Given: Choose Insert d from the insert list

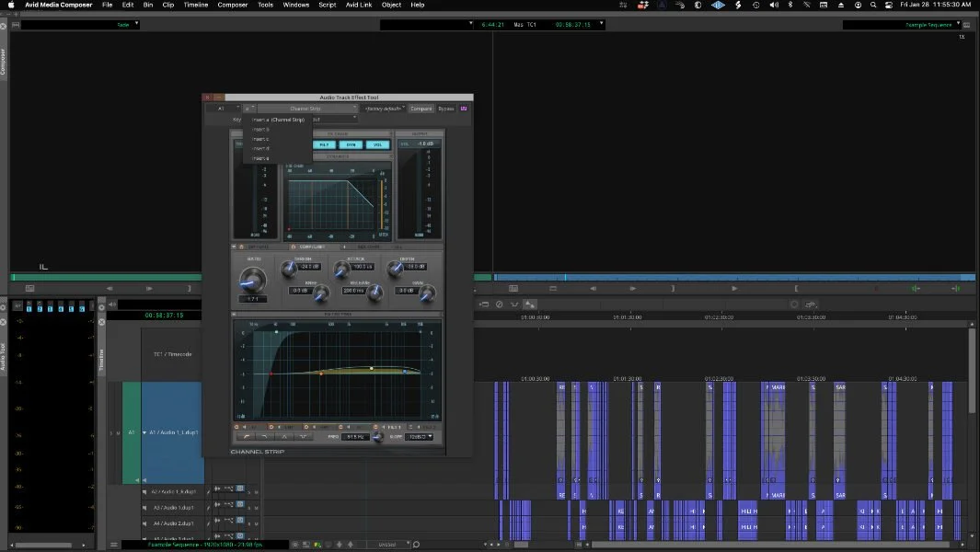Looking at the screenshot, I should [x=278, y=149].
